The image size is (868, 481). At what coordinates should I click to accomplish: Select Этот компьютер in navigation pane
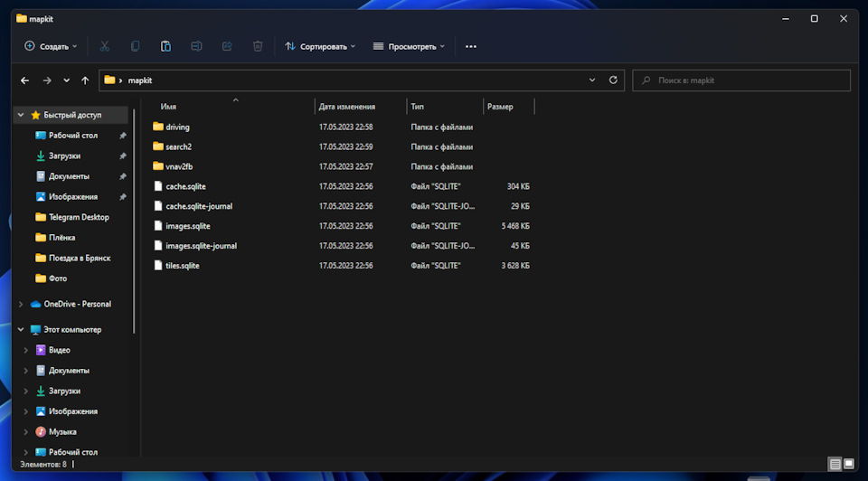[x=72, y=330]
